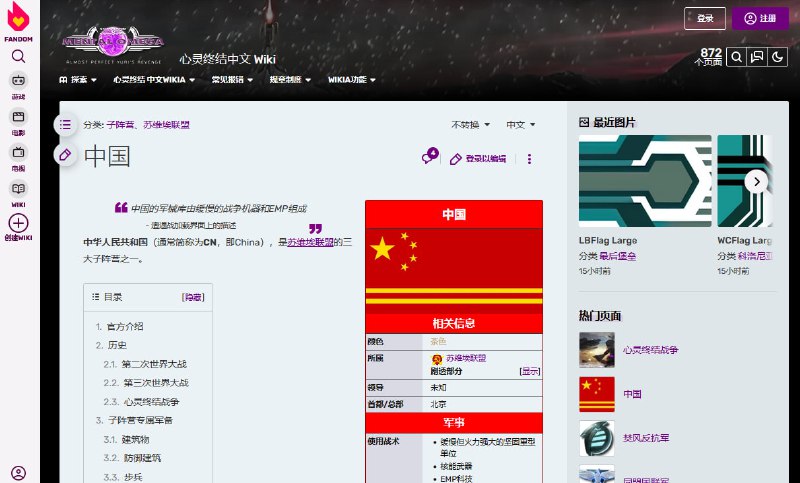Viewport: 800px width, 483px height.
Task: Open the wiki header search magnifier
Action: (736, 57)
